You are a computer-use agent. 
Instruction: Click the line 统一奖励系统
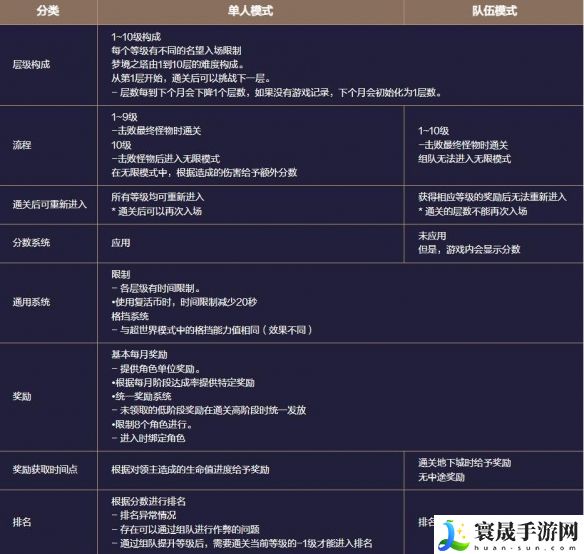pos(141,396)
